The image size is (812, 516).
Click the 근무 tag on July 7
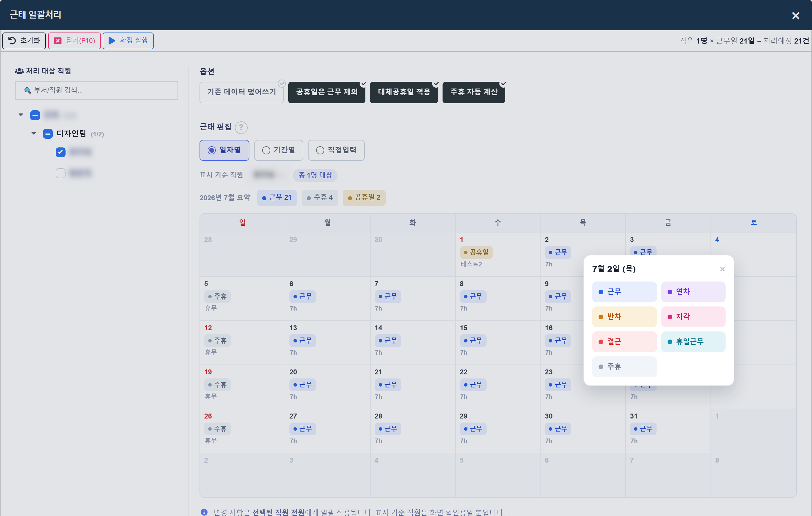pos(387,296)
